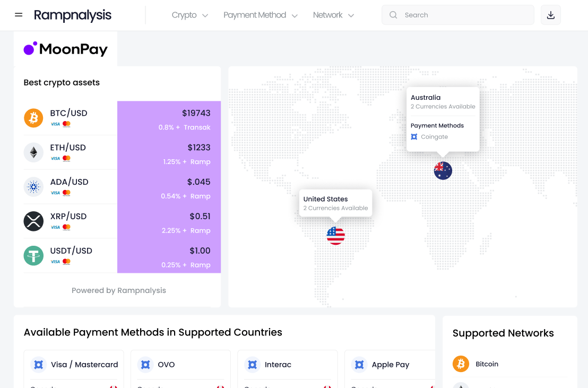Viewport: 588px width, 388px height.
Task: Select the ETH/USD pair label
Action: click(x=68, y=148)
